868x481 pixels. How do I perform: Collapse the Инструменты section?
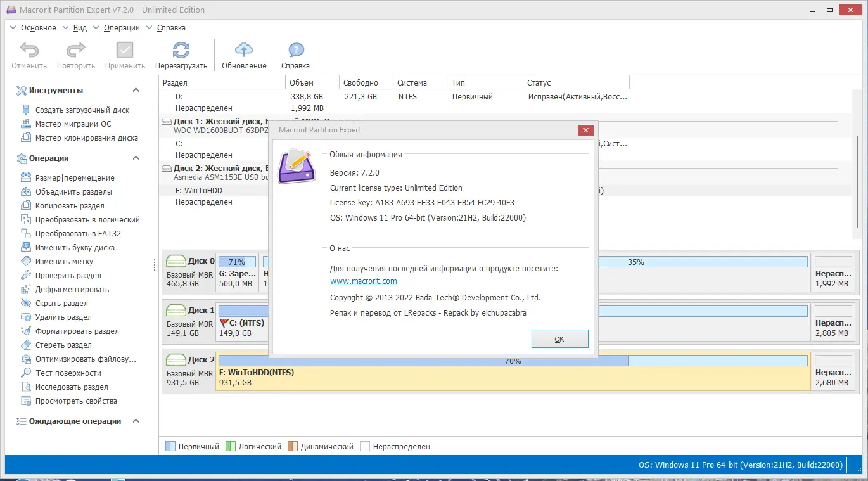(x=135, y=90)
